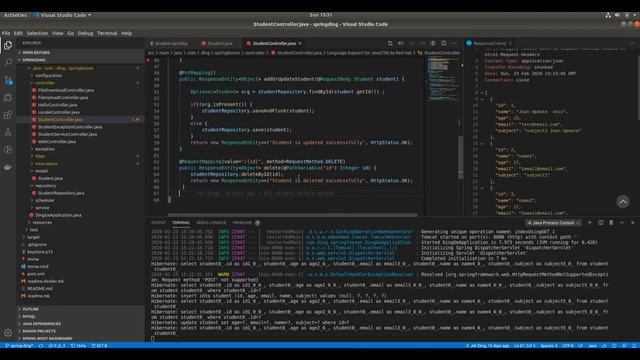This screenshot has height=360, width=640.
Task: Click the network icon in system tray
Action: click(608, 15)
